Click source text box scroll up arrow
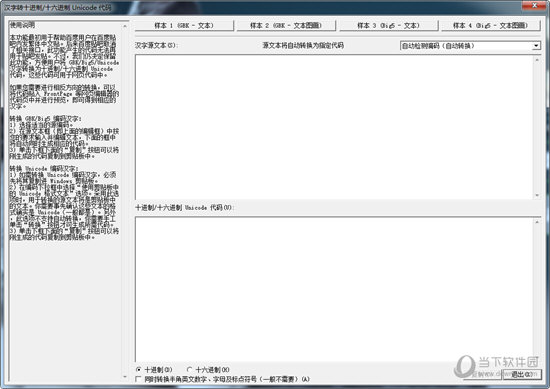The height and width of the screenshot is (389, 550). pos(537,60)
